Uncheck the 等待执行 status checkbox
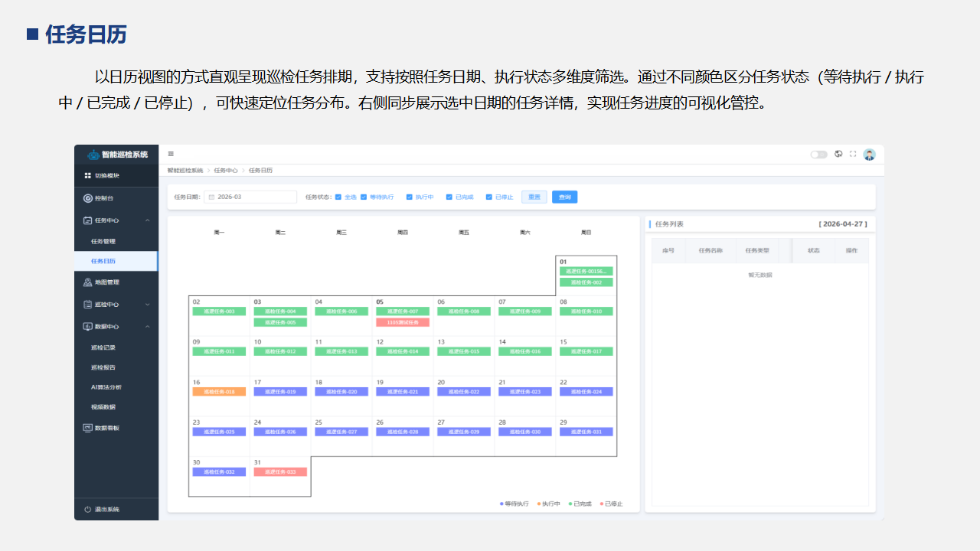The height and width of the screenshot is (551, 980). click(364, 197)
